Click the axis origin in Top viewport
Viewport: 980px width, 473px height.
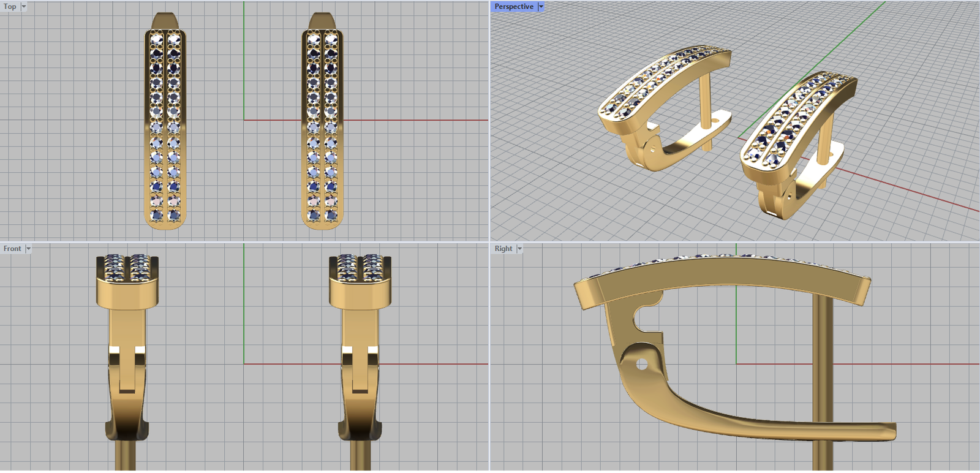coord(244,120)
